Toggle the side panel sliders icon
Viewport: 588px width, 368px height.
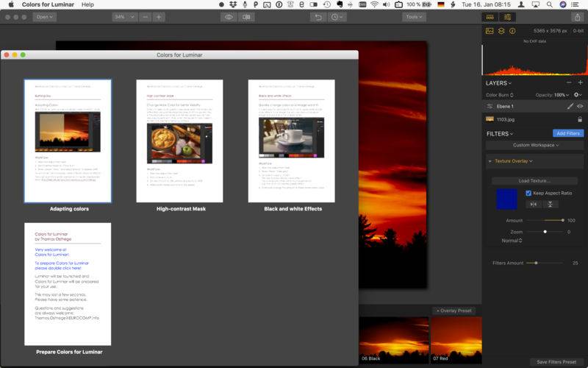point(507,17)
